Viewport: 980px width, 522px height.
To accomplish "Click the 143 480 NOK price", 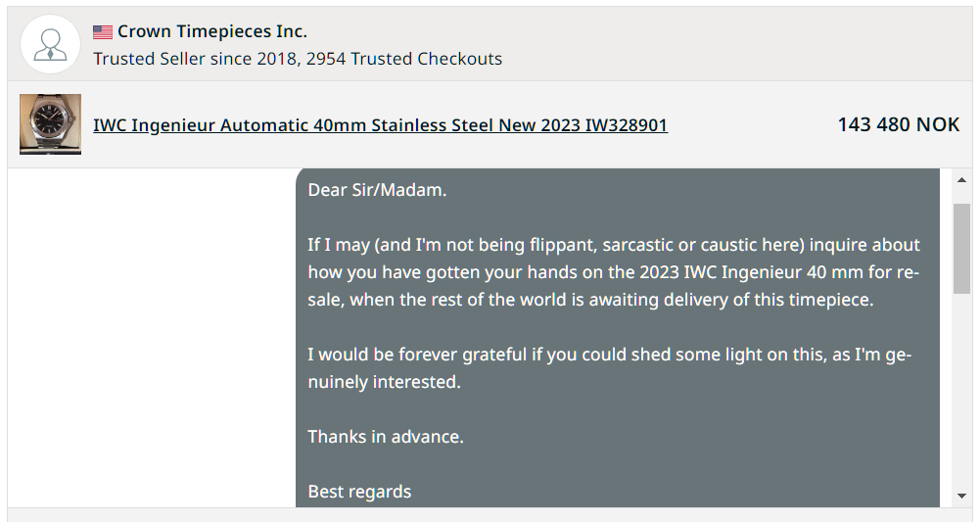I will [898, 124].
